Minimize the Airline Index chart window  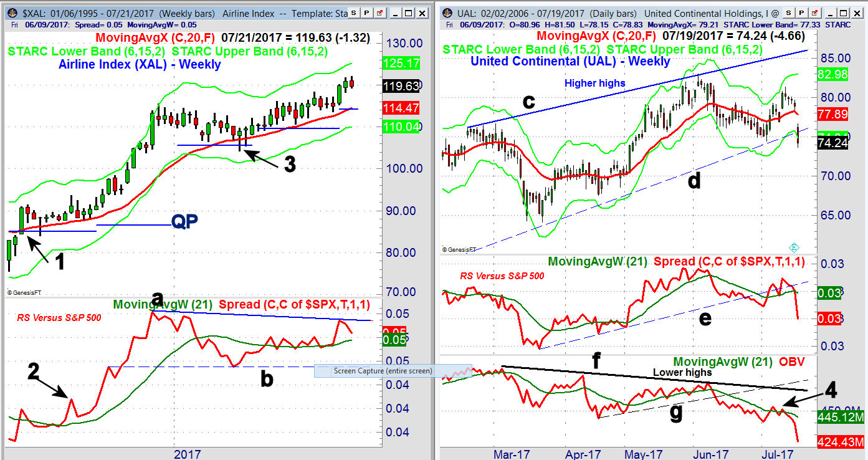[x=394, y=13]
